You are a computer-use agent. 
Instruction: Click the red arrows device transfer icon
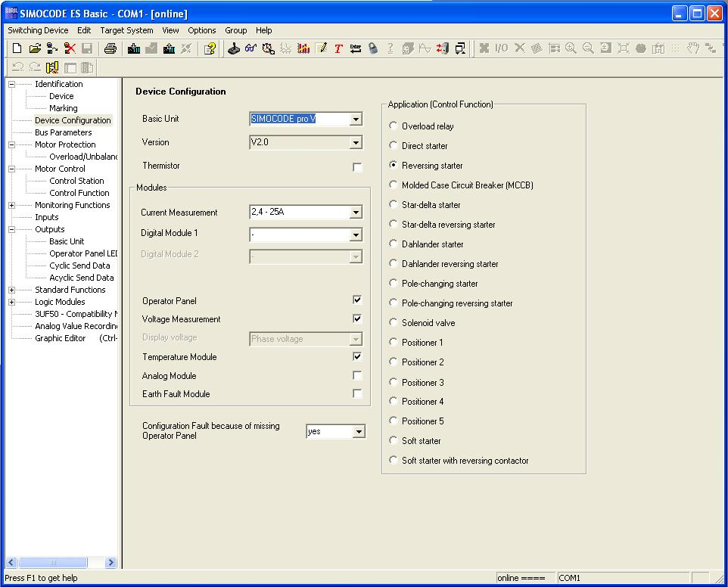click(x=443, y=48)
